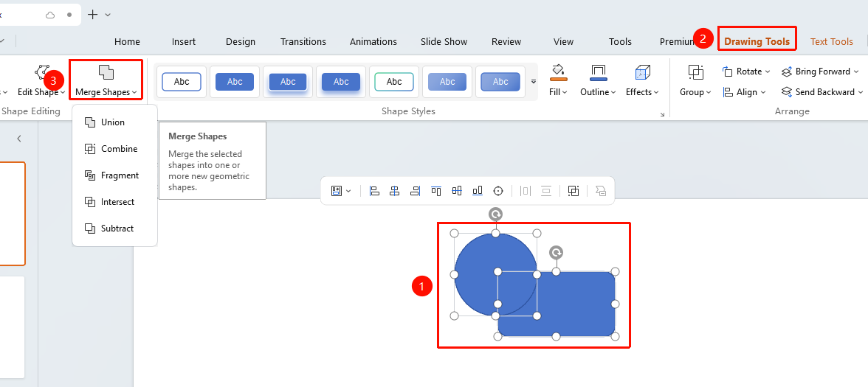Viewport: 868px width, 387px height.
Task: Open the Transitions ribbon tab
Action: pos(303,41)
